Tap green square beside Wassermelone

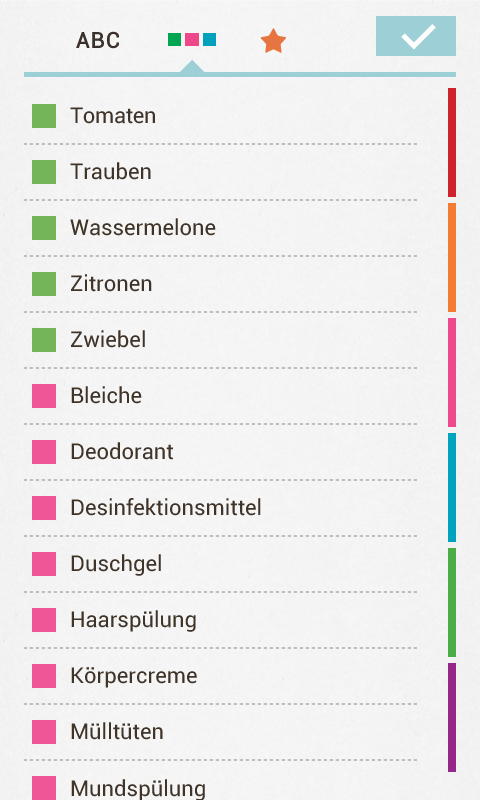tap(44, 228)
